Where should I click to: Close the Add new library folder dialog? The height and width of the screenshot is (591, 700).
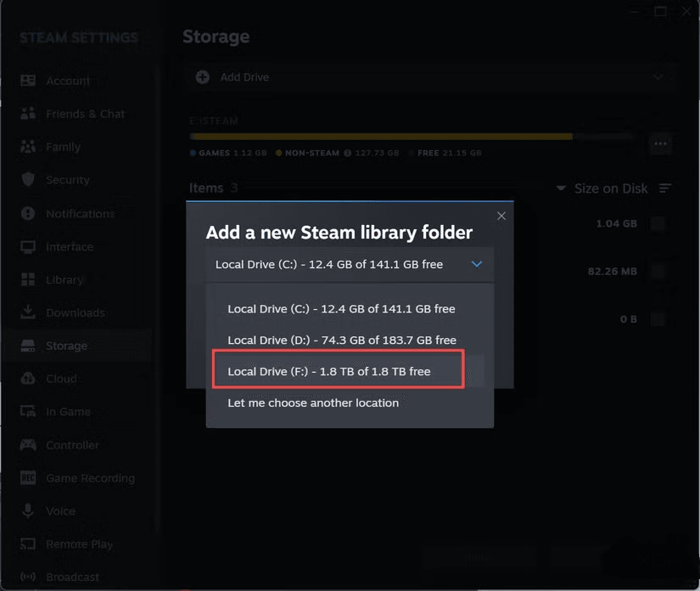pos(501,216)
